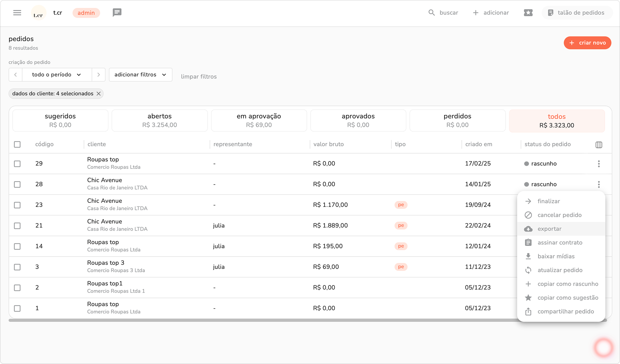Click the search magnifier icon

[431, 13]
